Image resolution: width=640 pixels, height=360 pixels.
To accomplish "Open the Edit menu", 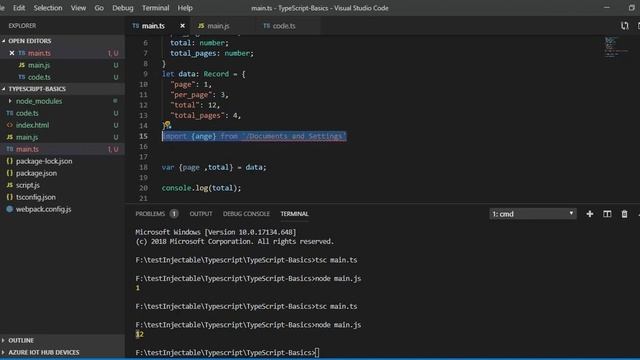I will click(19, 8).
